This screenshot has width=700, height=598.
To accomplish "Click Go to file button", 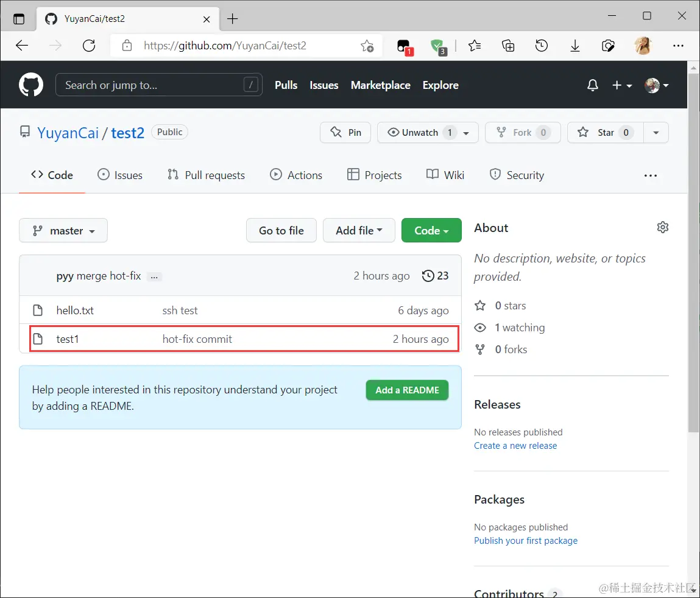I will (281, 230).
